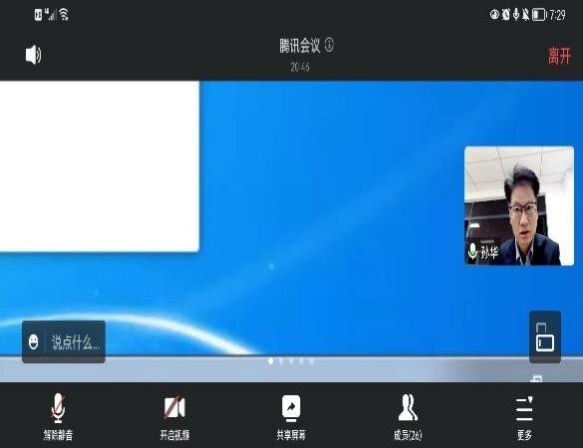Toggle the screen rotation lock icon
The width and height of the screenshot is (583, 448).
[545, 337]
